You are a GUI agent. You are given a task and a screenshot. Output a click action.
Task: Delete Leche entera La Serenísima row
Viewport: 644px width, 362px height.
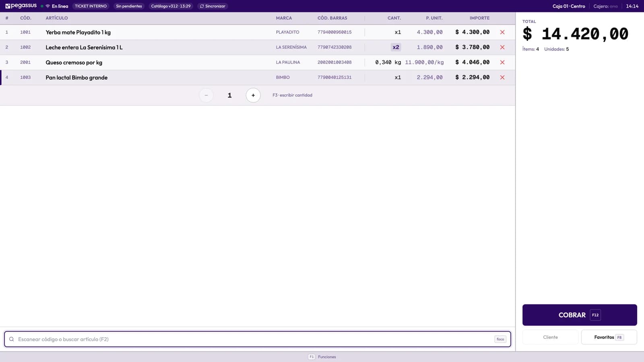click(502, 47)
